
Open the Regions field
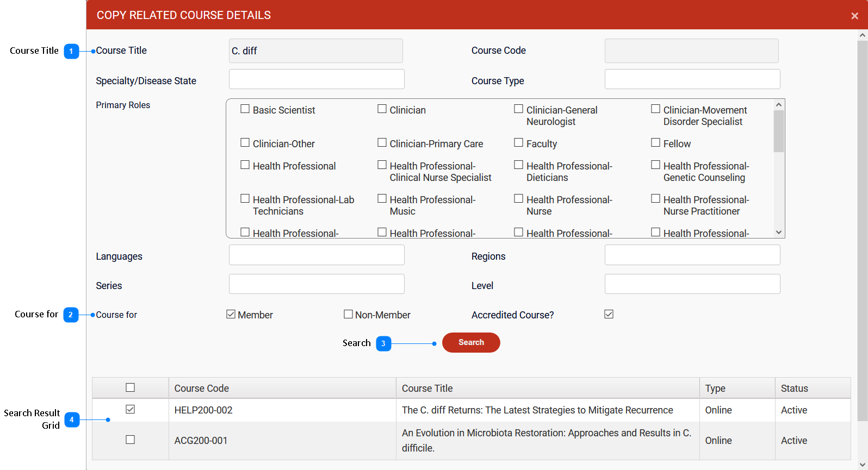[x=692, y=255]
